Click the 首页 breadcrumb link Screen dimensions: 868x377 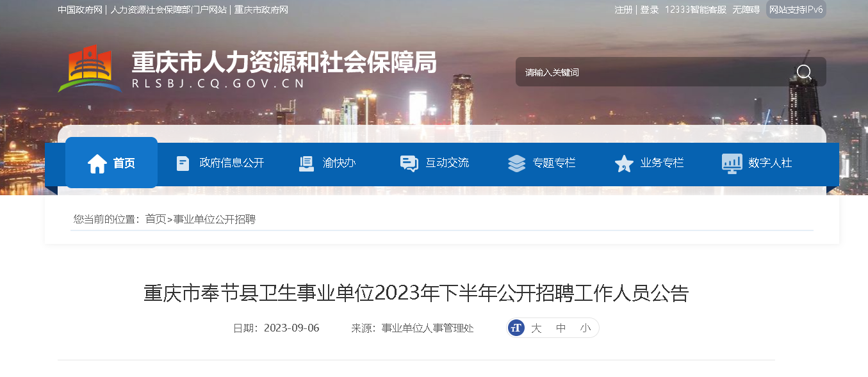tap(156, 219)
